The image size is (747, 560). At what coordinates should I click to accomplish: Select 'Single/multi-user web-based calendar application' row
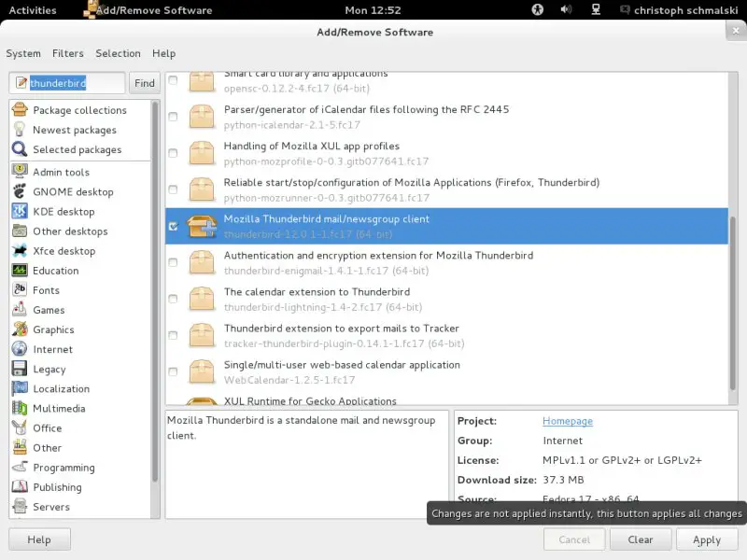[x=446, y=371]
